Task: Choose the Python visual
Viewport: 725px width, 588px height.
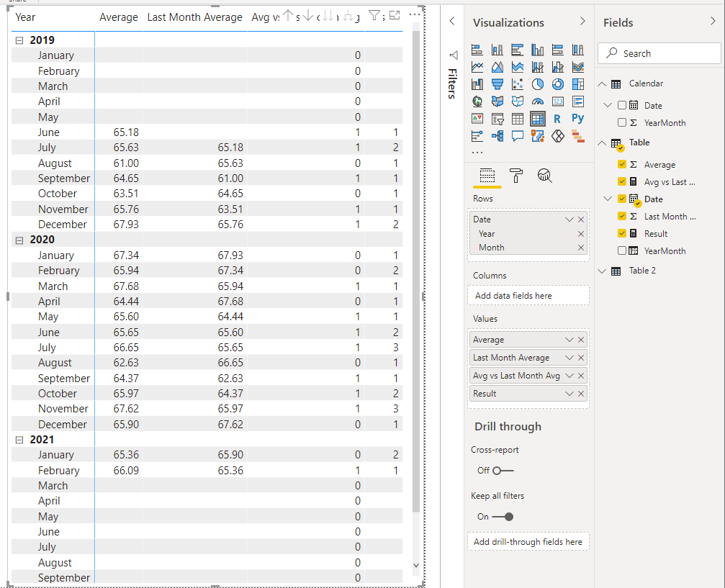Action: [578, 119]
